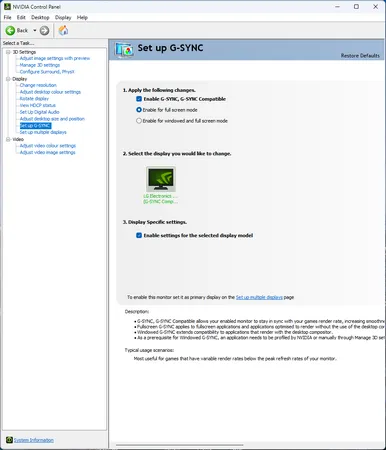Click the System Information icon

(x=9, y=440)
